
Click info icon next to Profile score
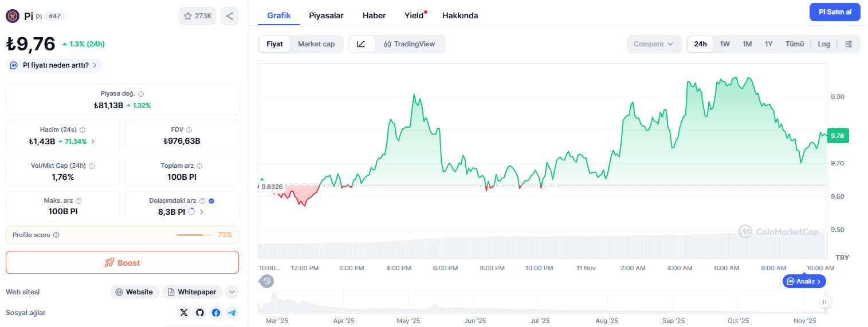point(56,235)
